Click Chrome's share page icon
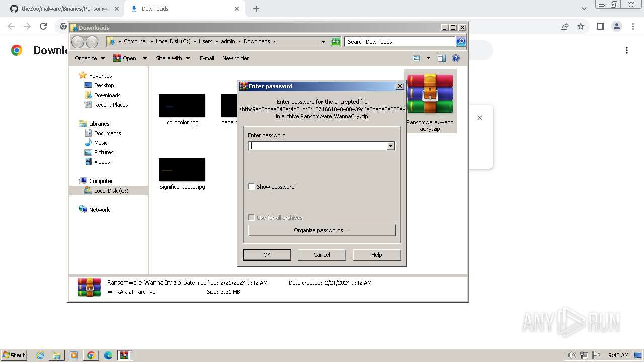The height and width of the screenshot is (362, 644). click(x=565, y=26)
